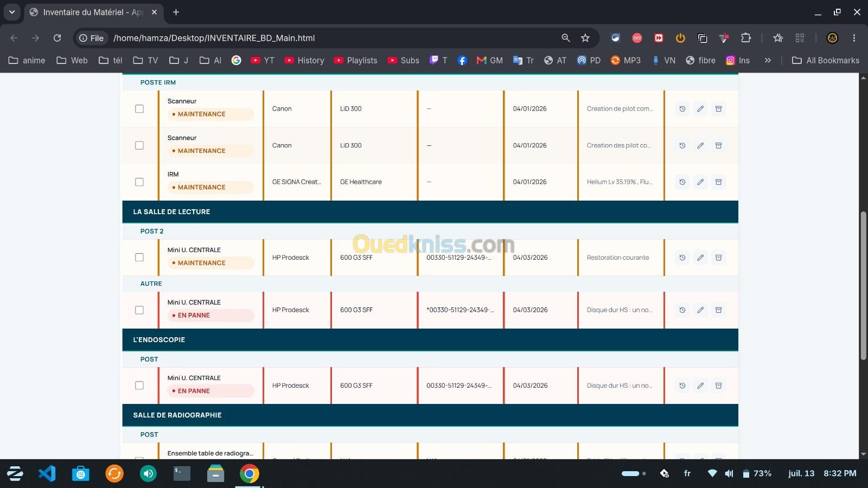Select the IRM row checkbox

pyautogui.click(x=139, y=182)
